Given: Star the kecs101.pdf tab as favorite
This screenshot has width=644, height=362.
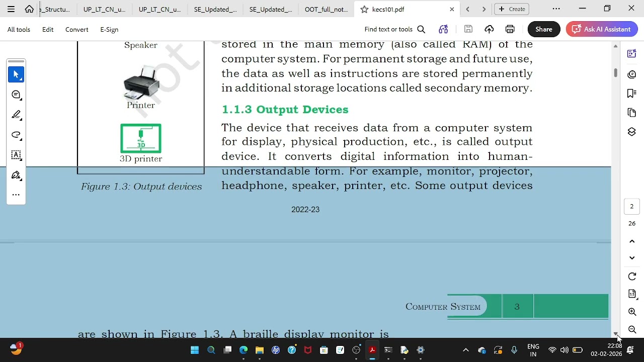Looking at the screenshot, I should (364, 9).
